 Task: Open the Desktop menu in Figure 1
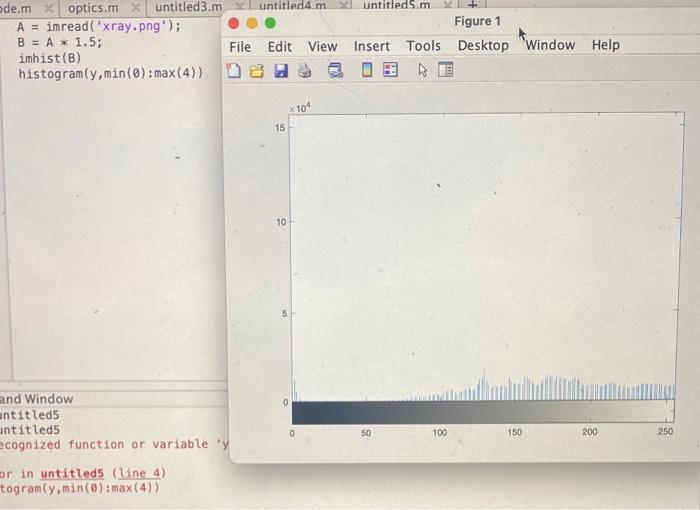[483, 46]
